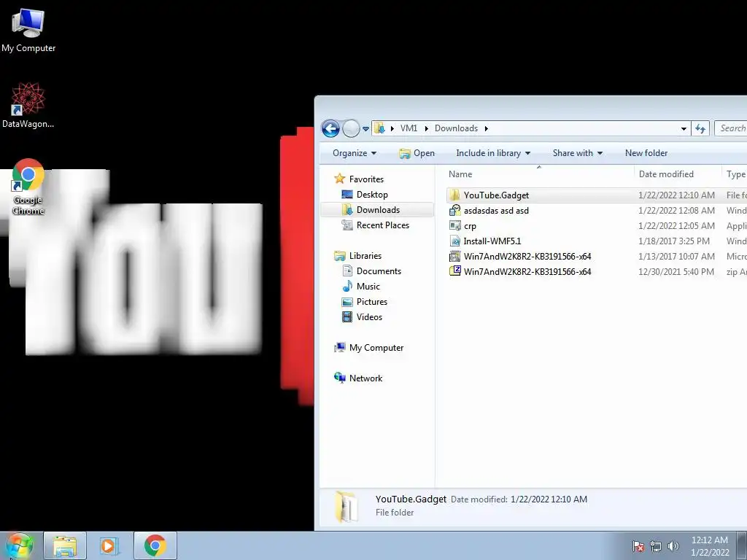Click details pane YouTube.Gadget folder thumbnail
Screen dimensions: 747x560
[347, 506]
